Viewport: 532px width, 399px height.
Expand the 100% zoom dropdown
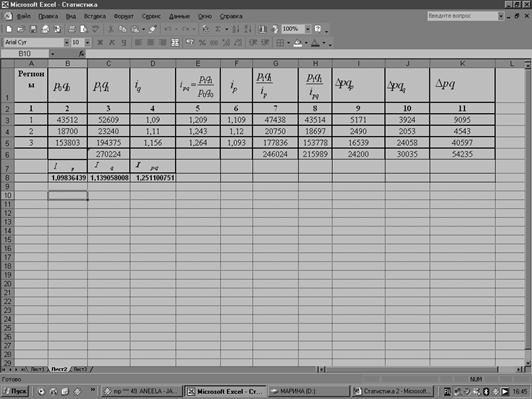coord(307,29)
